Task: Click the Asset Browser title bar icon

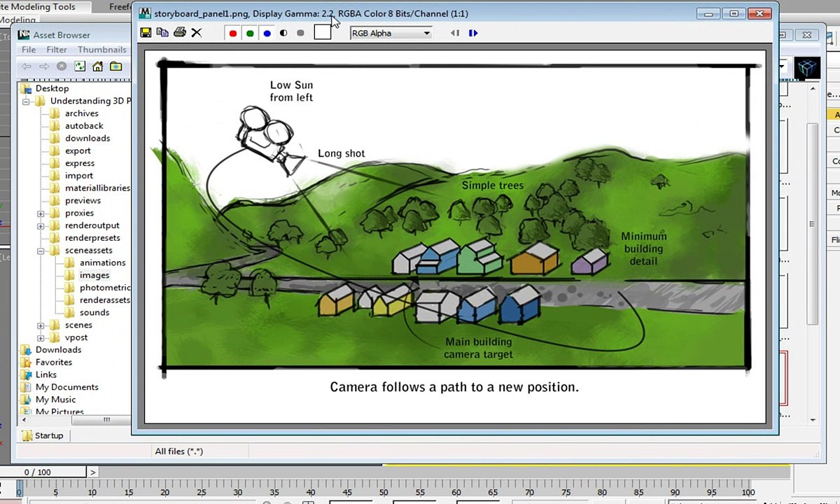Action: (x=24, y=34)
